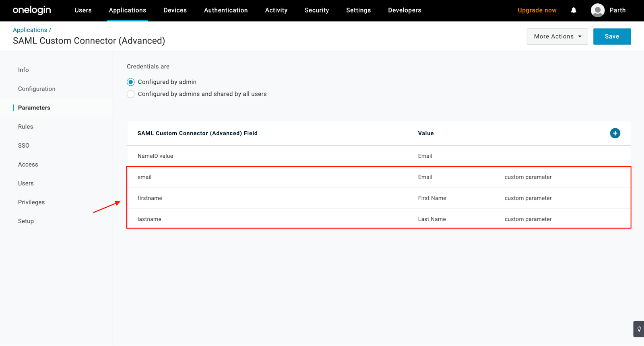644x346 pixels.
Task: Go back via Applications breadcrumb
Action: pyautogui.click(x=30, y=30)
